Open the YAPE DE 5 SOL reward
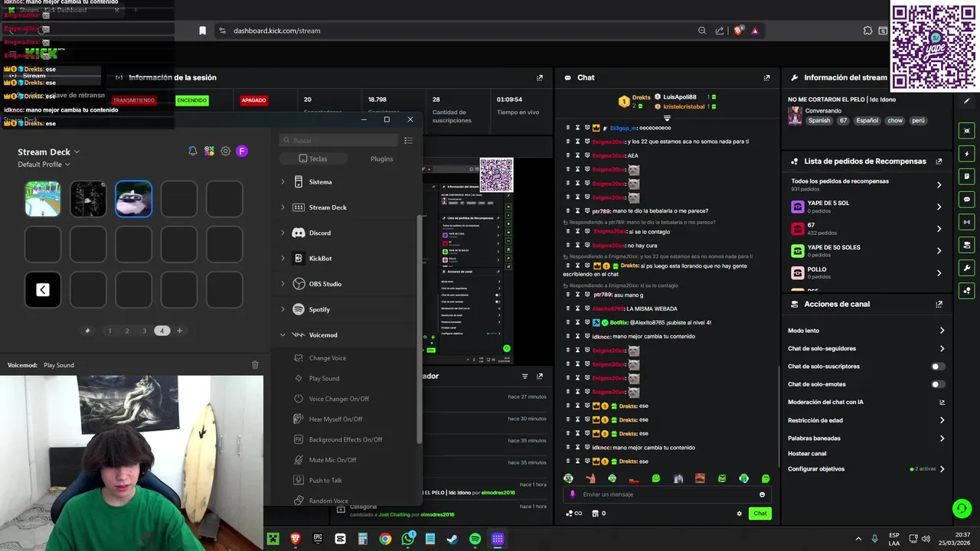980x551 pixels. [x=866, y=207]
